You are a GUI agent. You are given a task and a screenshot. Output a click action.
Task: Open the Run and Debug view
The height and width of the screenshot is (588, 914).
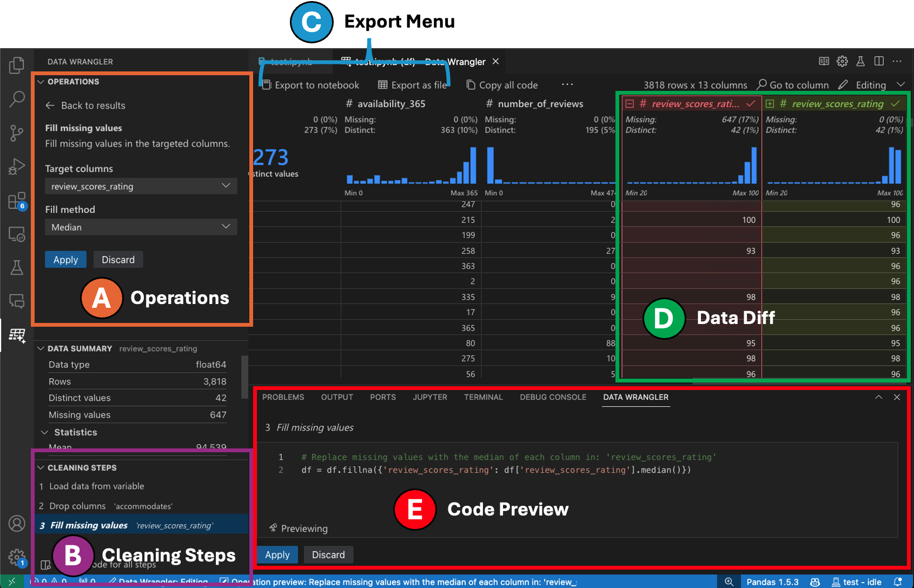(x=17, y=167)
